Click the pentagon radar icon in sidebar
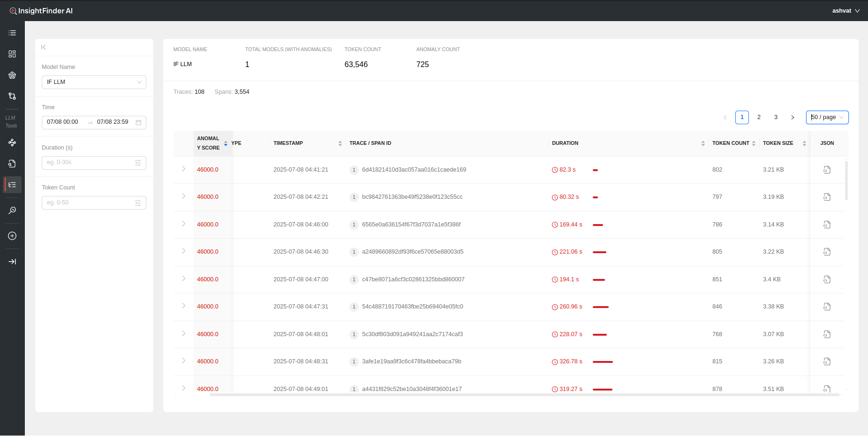 click(x=12, y=75)
